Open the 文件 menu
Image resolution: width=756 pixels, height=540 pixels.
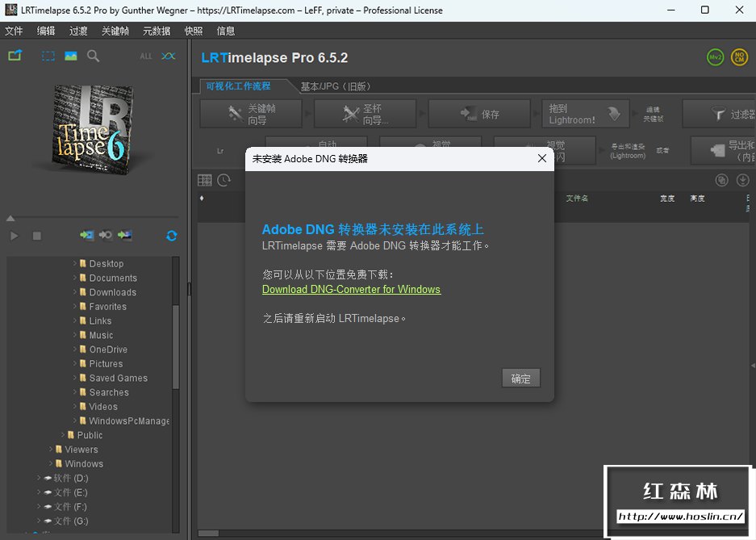pos(14,31)
